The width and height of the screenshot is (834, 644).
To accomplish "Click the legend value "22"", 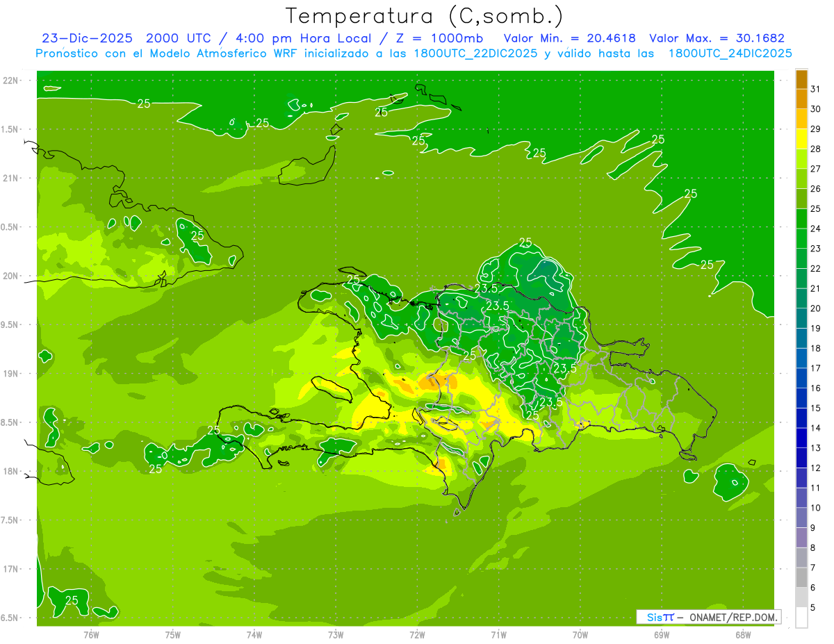I will (816, 268).
